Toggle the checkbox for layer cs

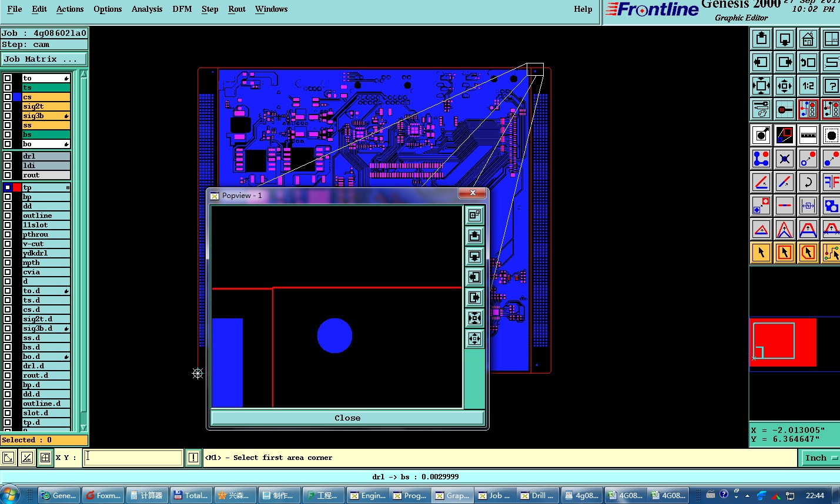click(8, 97)
